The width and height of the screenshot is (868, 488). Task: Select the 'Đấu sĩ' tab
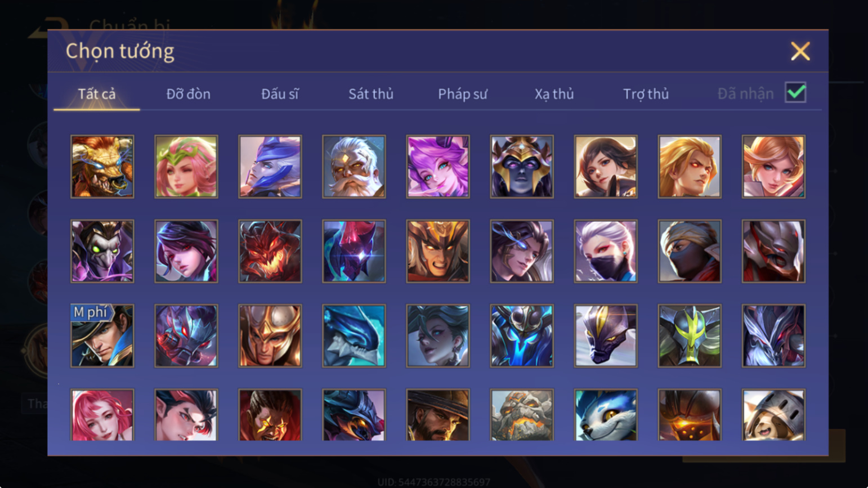[280, 94]
